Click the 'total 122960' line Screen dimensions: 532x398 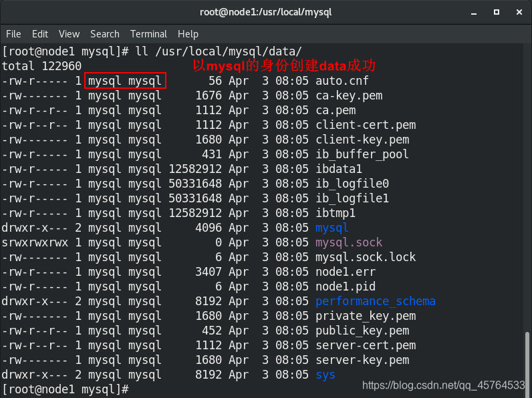pos(41,65)
